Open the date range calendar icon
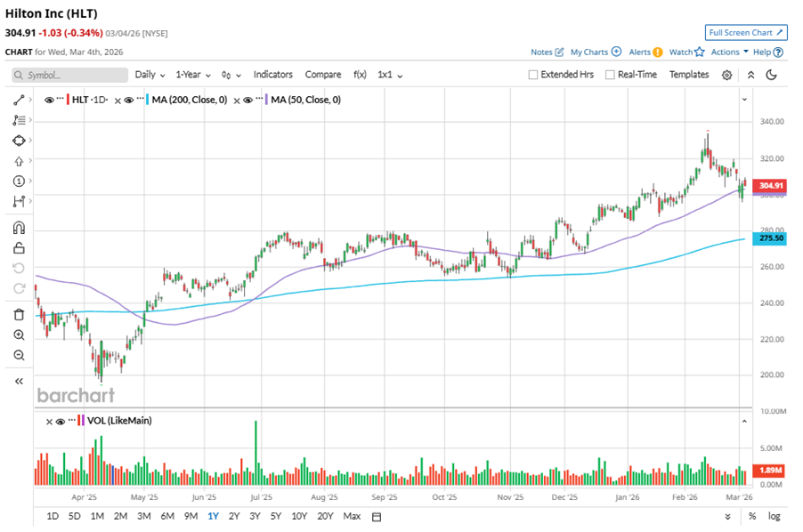Image resolution: width=803 pixels, height=532 pixels. tap(377, 517)
